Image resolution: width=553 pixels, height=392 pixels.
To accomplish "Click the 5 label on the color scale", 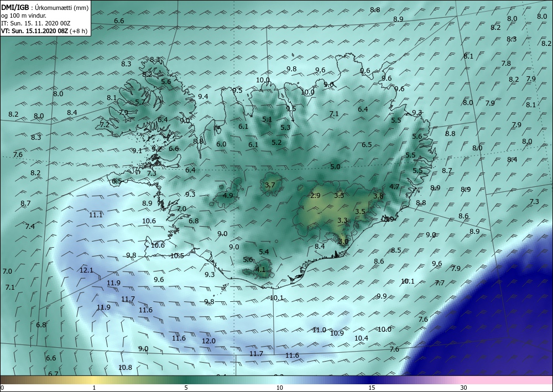I will point(186,388).
